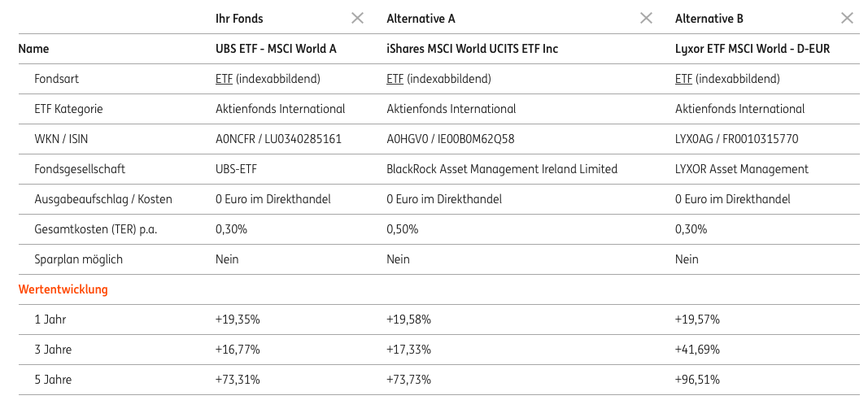Click the iShares TER value 0,50%
868x400 pixels.
pos(402,229)
